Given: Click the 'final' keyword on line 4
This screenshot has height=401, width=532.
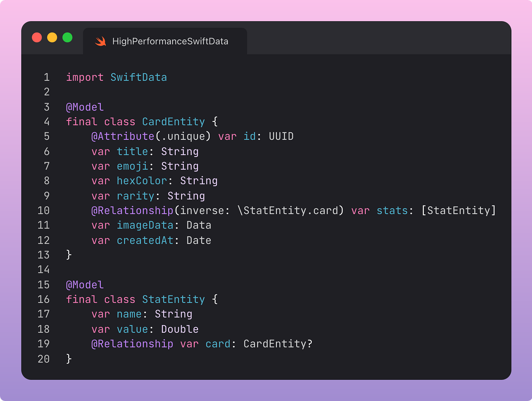Looking at the screenshot, I should click(81, 122).
